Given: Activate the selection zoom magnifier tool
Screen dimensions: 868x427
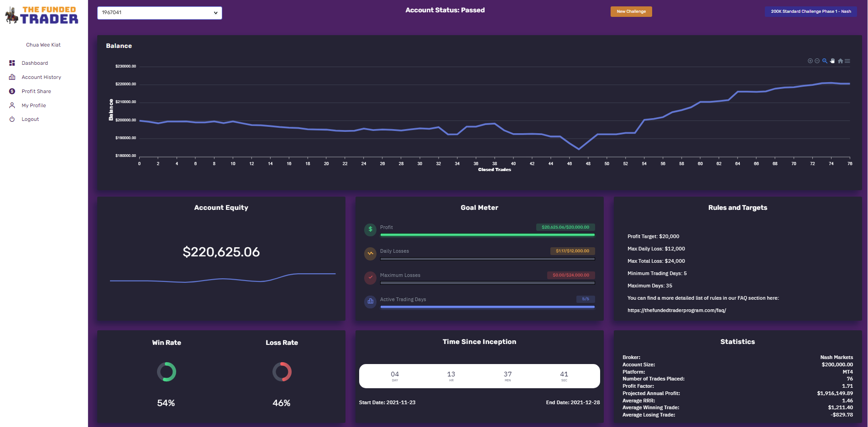Looking at the screenshot, I should (825, 61).
